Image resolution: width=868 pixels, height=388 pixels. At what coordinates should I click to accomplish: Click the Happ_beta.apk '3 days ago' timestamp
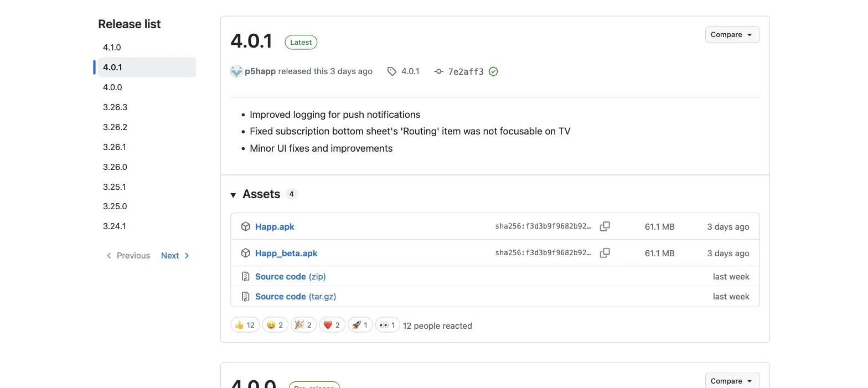tap(728, 253)
